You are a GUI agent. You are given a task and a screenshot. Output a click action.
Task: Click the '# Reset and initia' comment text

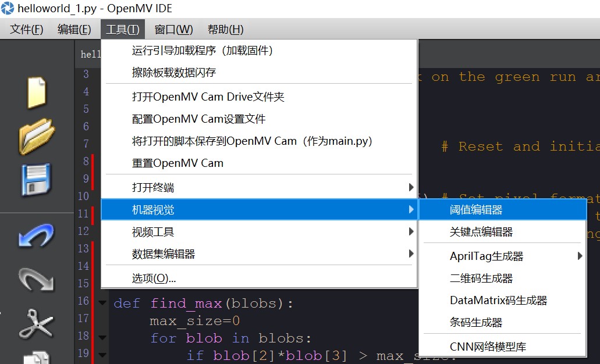(x=520, y=147)
